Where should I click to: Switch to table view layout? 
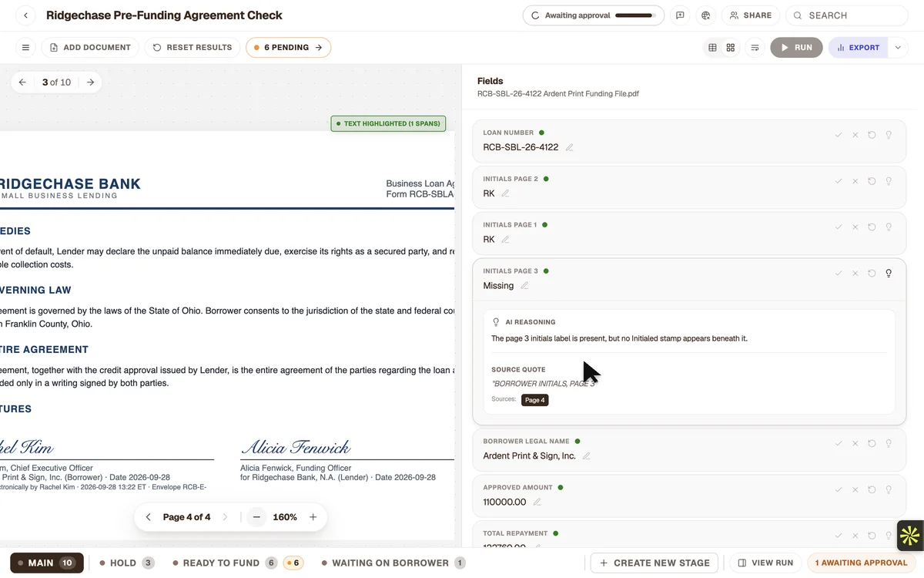click(x=712, y=48)
